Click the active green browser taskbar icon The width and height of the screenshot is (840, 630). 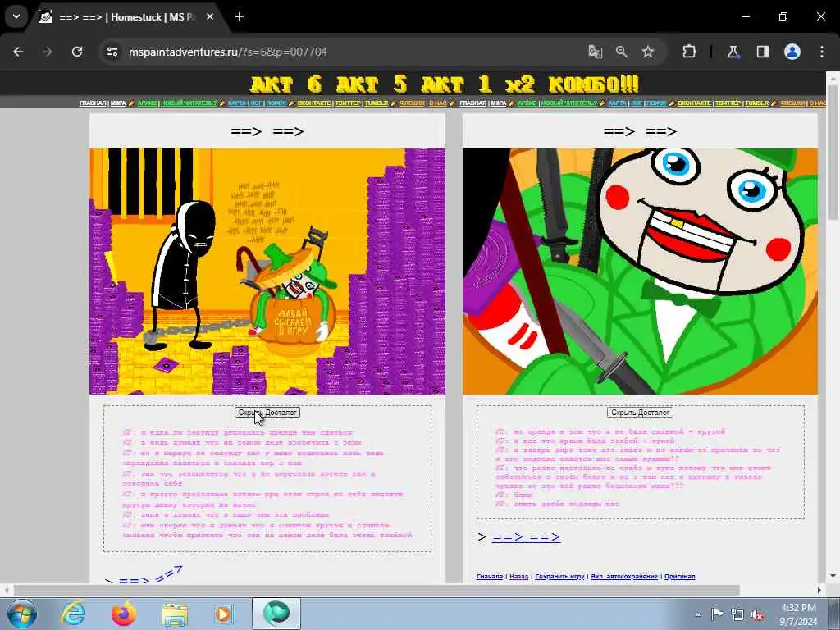click(276, 614)
